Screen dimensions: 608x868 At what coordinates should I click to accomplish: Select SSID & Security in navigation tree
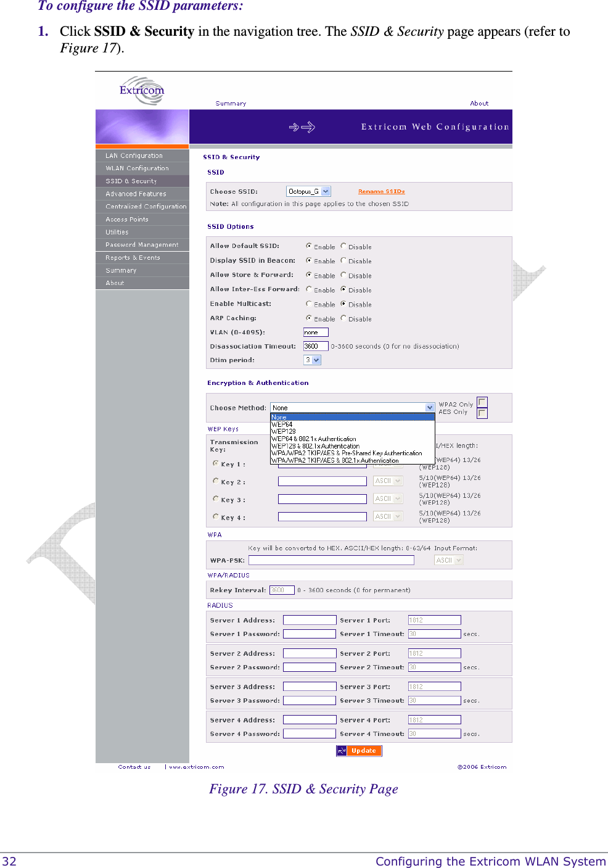(x=142, y=181)
